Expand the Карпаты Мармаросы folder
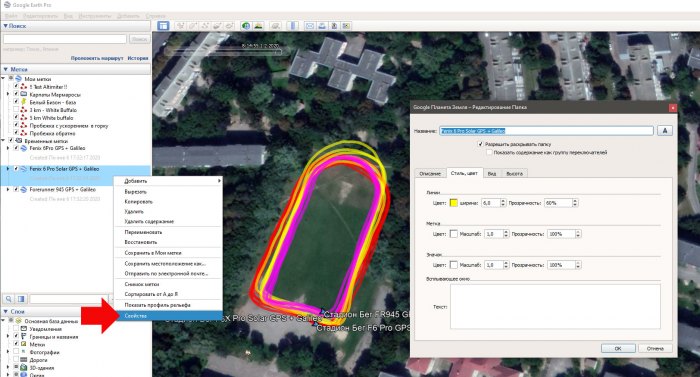Image resolution: width=700 pixels, height=377 pixels. pos(8,94)
